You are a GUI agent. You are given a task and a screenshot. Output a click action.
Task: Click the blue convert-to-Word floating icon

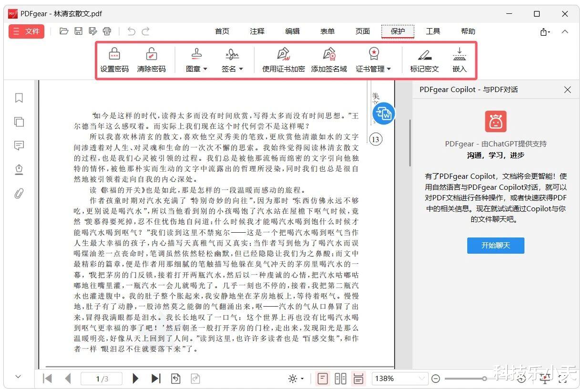pos(383,114)
